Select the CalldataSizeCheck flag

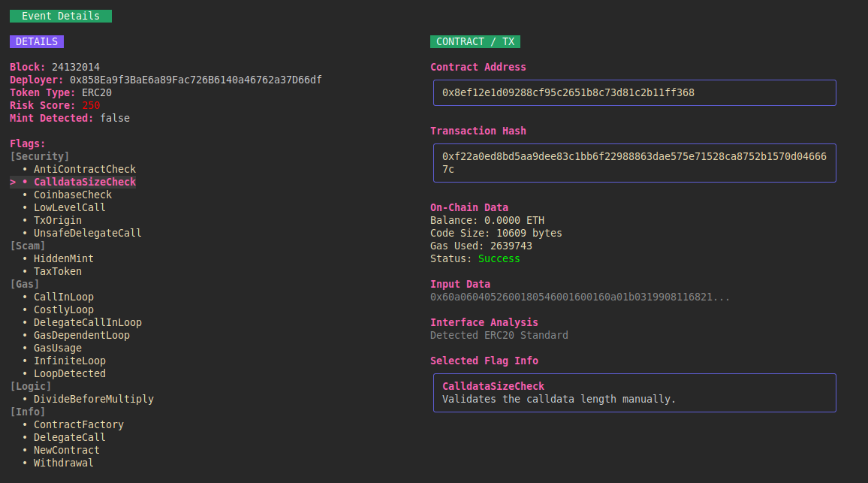click(x=84, y=181)
